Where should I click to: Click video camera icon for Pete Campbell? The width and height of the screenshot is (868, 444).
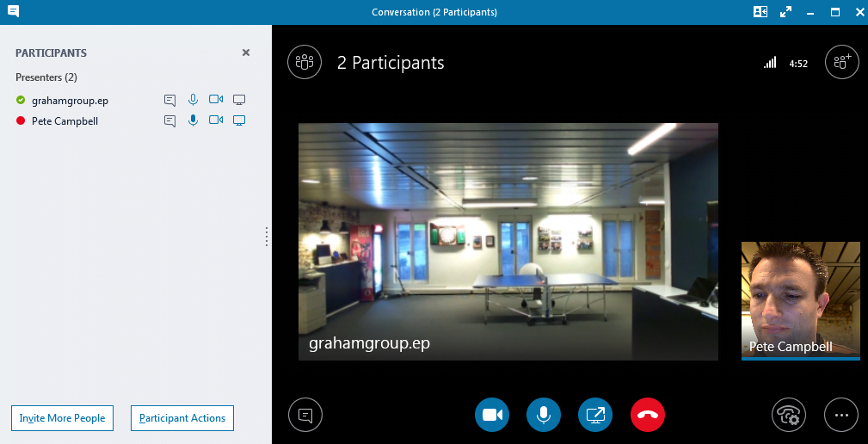(216, 120)
